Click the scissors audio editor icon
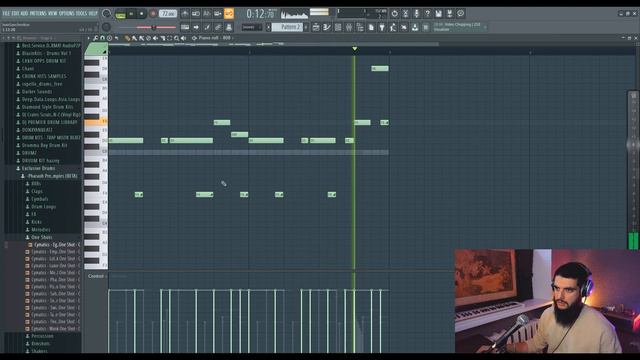The image size is (640, 360). pos(405,13)
